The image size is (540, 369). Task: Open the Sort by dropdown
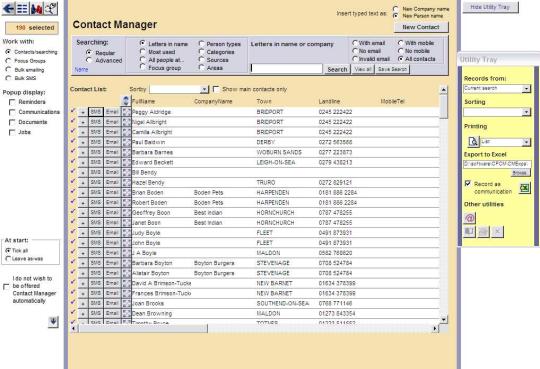204,89
